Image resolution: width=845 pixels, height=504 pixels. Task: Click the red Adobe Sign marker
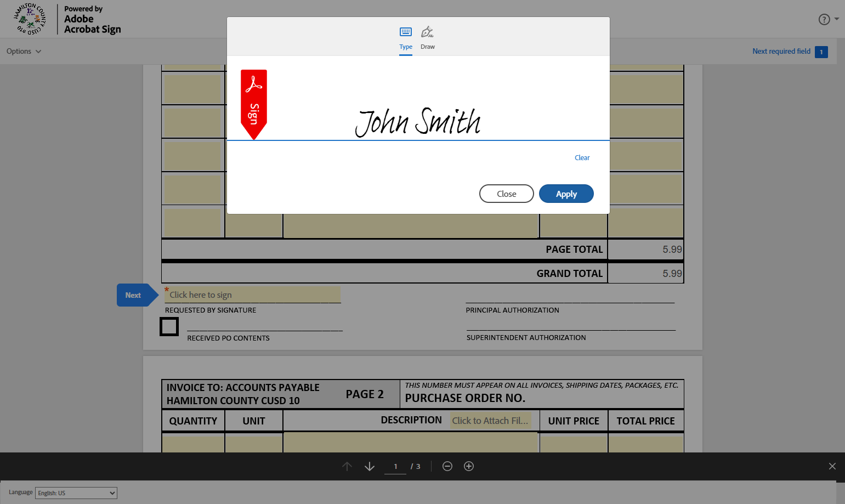click(254, 104)
